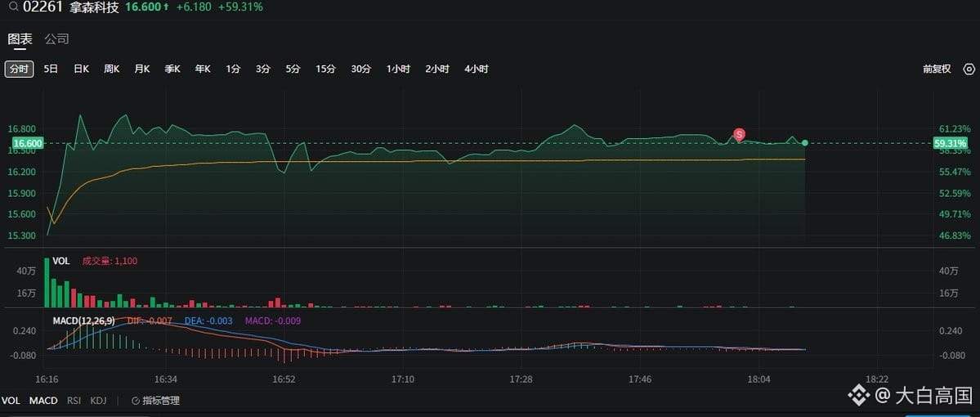Click the DEA: -0.003 value
The width and height of the screenshot is (980, 417).
[x=208, y=321]
